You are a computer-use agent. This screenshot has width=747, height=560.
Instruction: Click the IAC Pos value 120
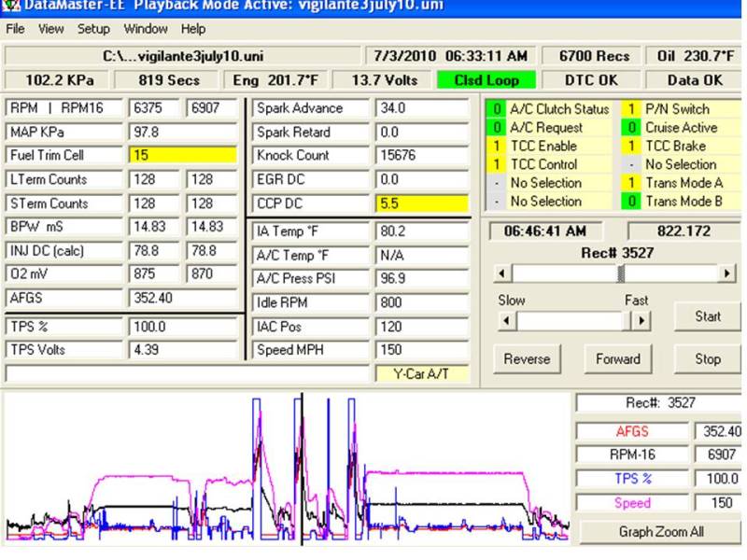click(421, 327)
